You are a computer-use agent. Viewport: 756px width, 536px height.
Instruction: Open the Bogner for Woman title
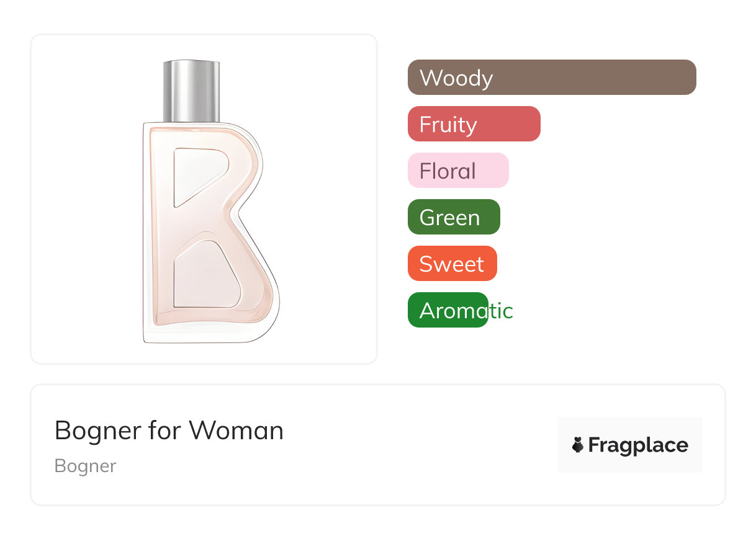pos(169,431)
